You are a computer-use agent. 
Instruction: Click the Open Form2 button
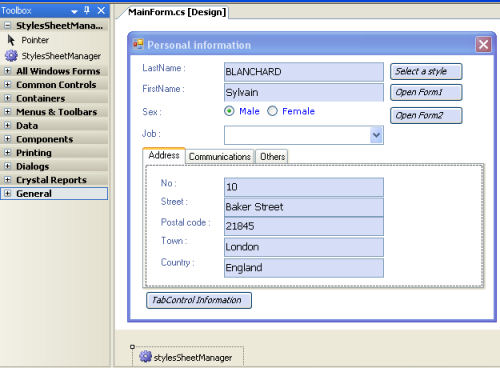point(426,115)
